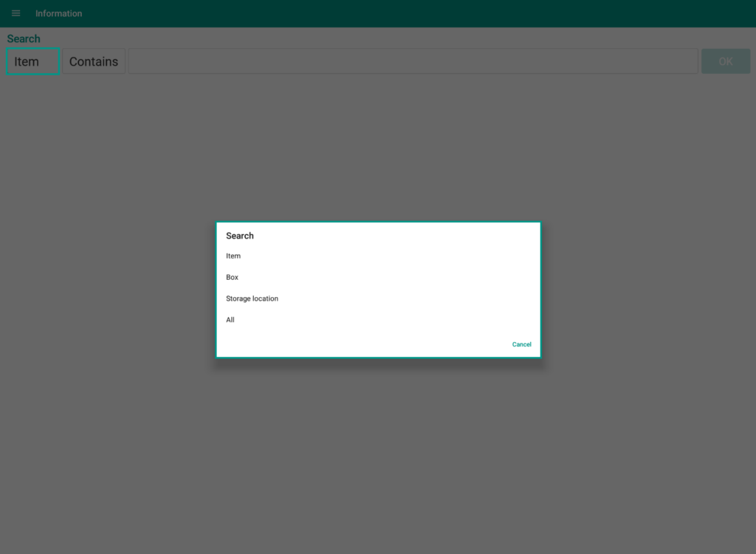Click the 'Information' title in app bar
This screenshot has width=756, height=554.
pyautogui.click(x=59, y=13)
